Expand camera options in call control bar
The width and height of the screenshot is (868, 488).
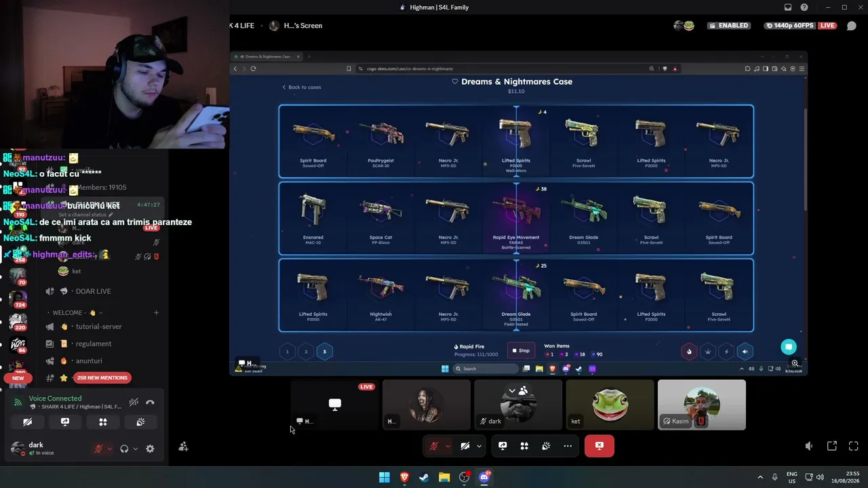[479, 446]
